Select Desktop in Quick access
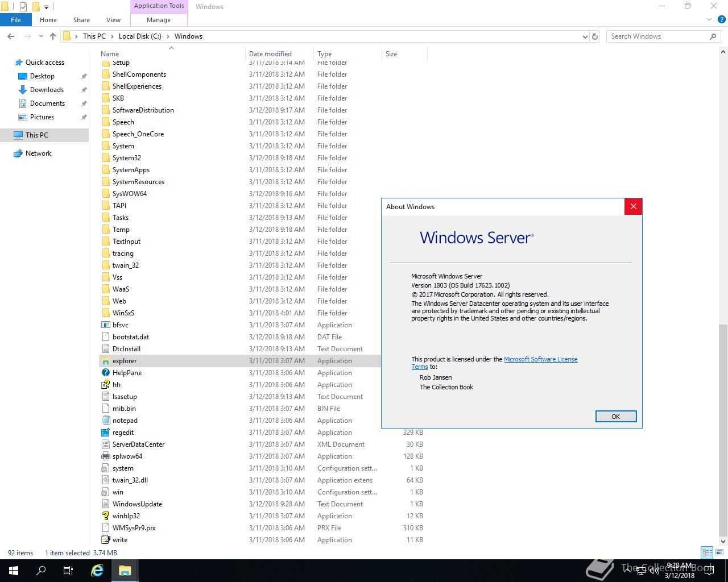Screen dimensions: 728x582 point(42,76)
